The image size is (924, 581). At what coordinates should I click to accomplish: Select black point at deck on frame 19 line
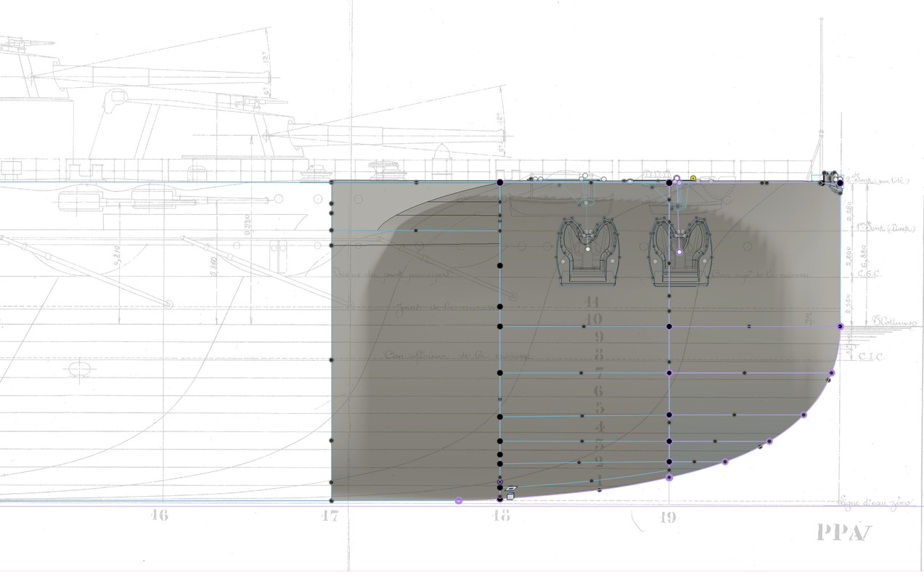[669, 182]
